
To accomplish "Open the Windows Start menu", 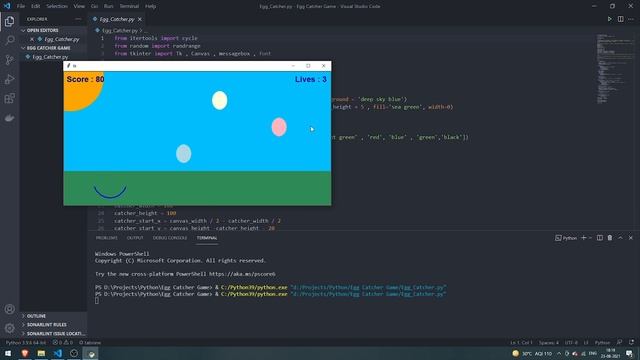I will tap(8, 353).
